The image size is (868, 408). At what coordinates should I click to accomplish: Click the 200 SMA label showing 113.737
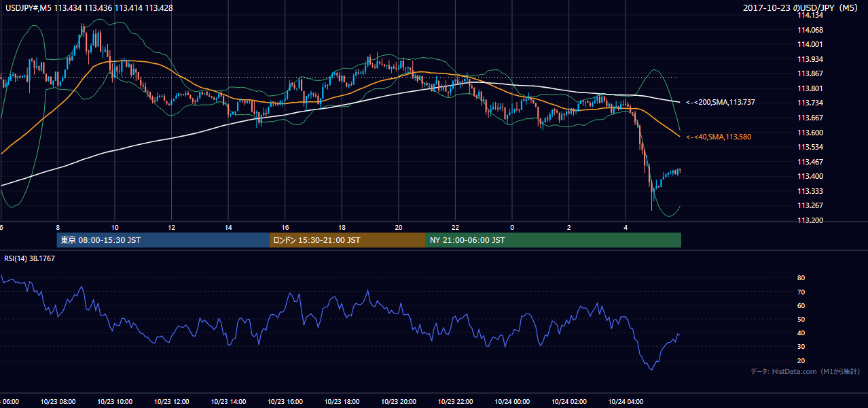tap(721, 102)
